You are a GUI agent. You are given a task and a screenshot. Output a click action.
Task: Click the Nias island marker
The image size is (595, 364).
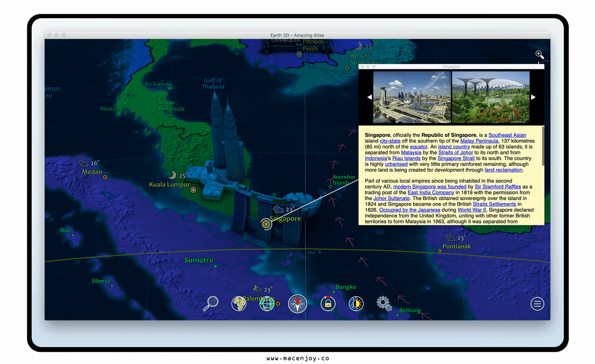(x=73, y=235)
